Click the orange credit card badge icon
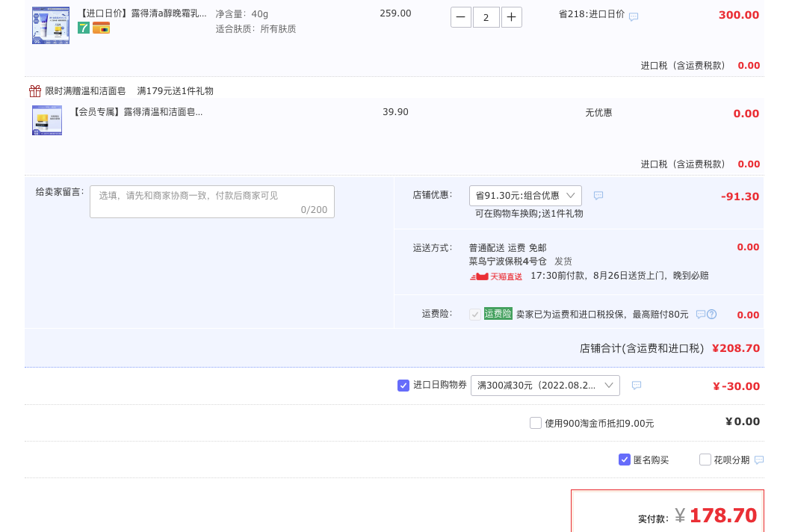Screen dimensions: 786x532 [x=102, y=28]
